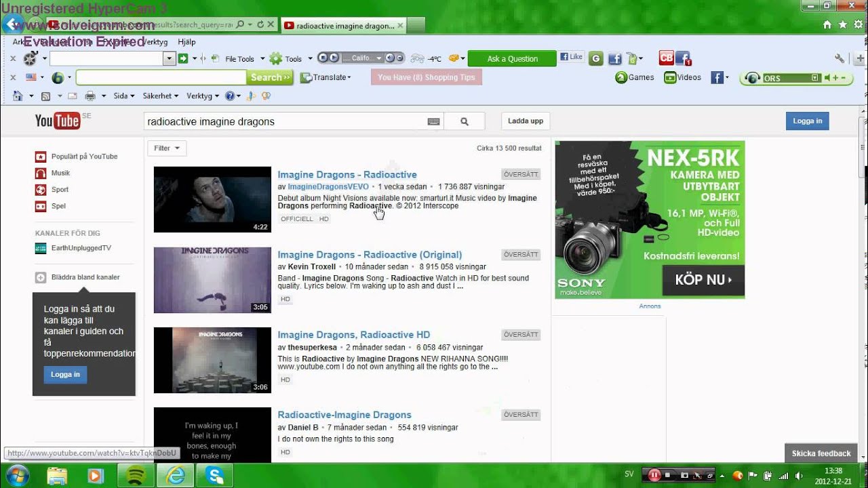Open the Videos toolbar shortcut
The width and height of the screenshot is (868, 488).
point(683,77)
